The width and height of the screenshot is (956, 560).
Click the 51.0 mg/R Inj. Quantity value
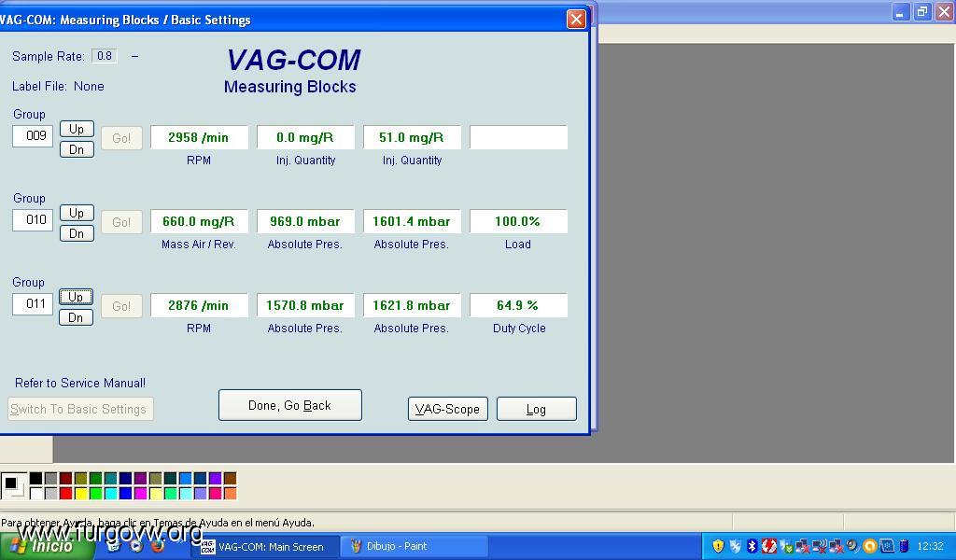pos(412,137)
